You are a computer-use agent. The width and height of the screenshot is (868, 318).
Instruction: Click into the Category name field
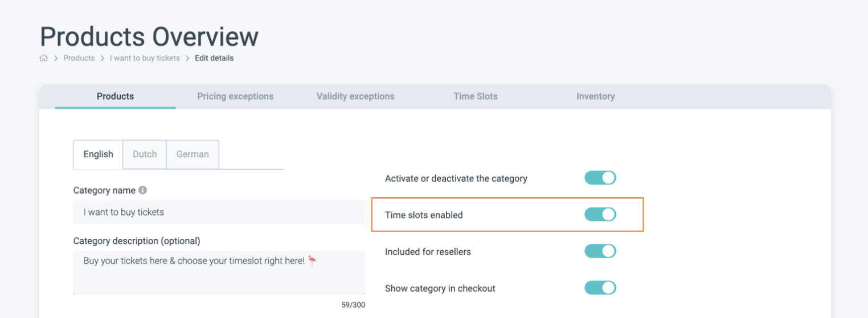(219, 212)
